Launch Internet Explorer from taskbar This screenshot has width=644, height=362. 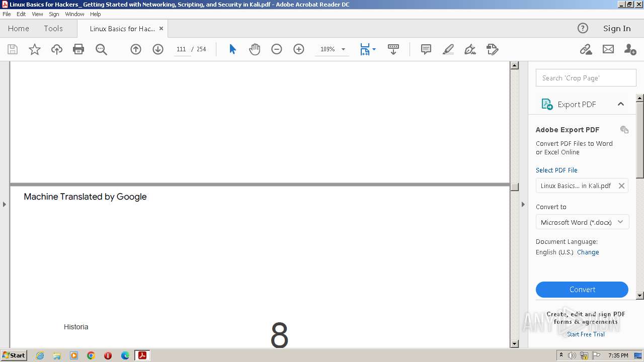(40, 355)
